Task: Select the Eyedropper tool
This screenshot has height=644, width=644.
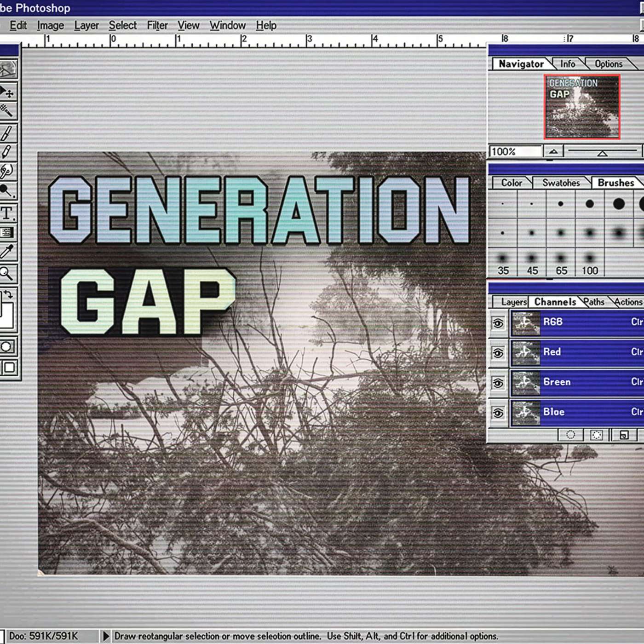Action: (x=6, y=252)
